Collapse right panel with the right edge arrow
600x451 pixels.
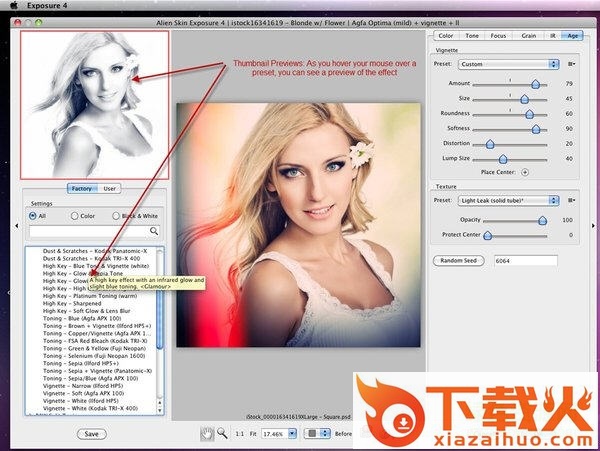[593, 226]
